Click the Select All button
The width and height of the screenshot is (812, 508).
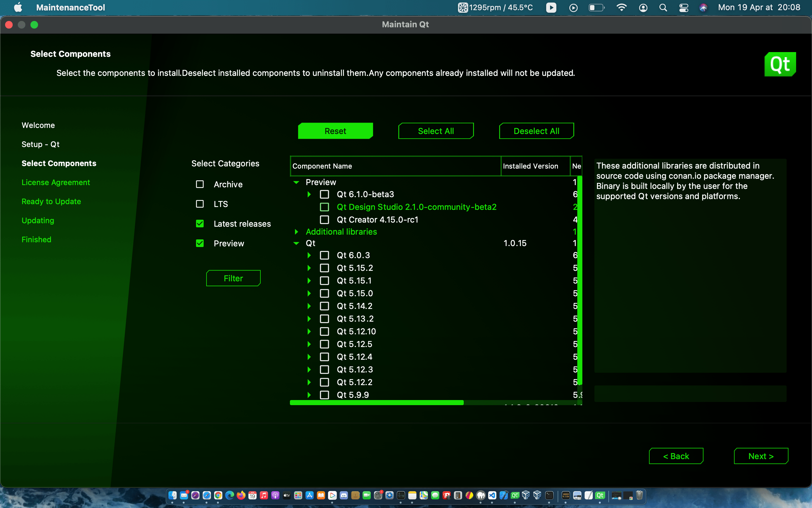pos(436,131)
